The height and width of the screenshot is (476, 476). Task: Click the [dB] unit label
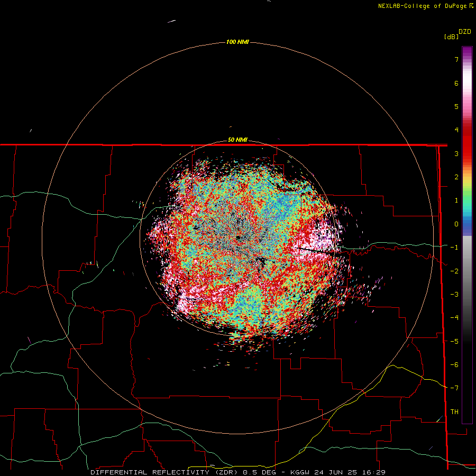click(452, 36)
